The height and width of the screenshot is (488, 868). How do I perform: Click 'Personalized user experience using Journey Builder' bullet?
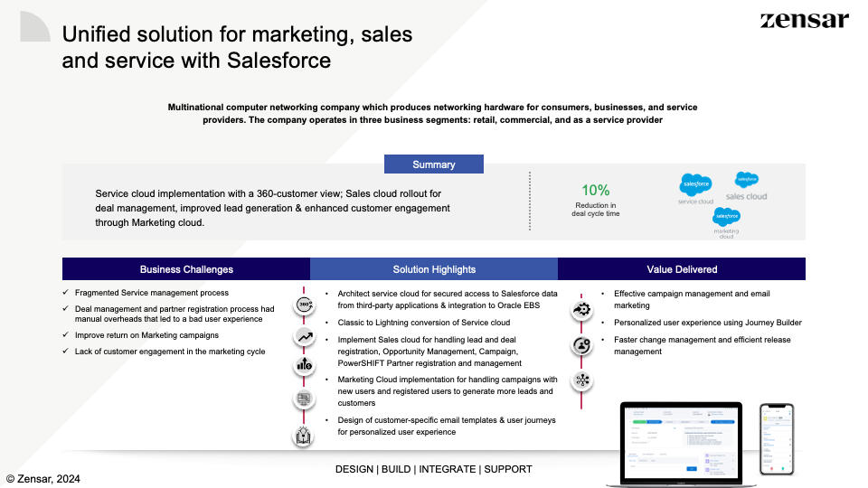pos(708,323)
